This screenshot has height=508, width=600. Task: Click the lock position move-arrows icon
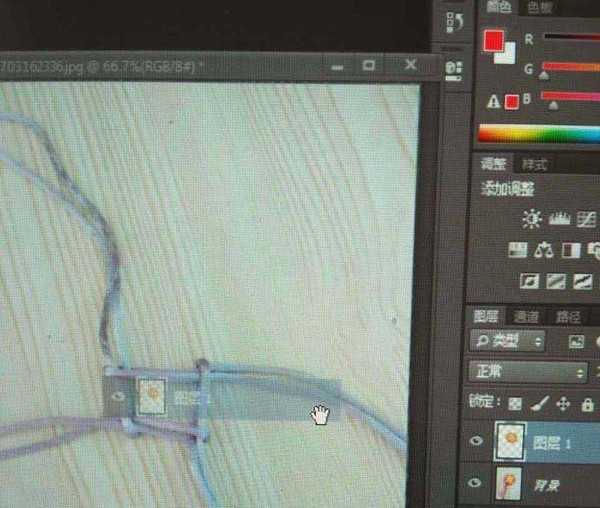point(563,404)
